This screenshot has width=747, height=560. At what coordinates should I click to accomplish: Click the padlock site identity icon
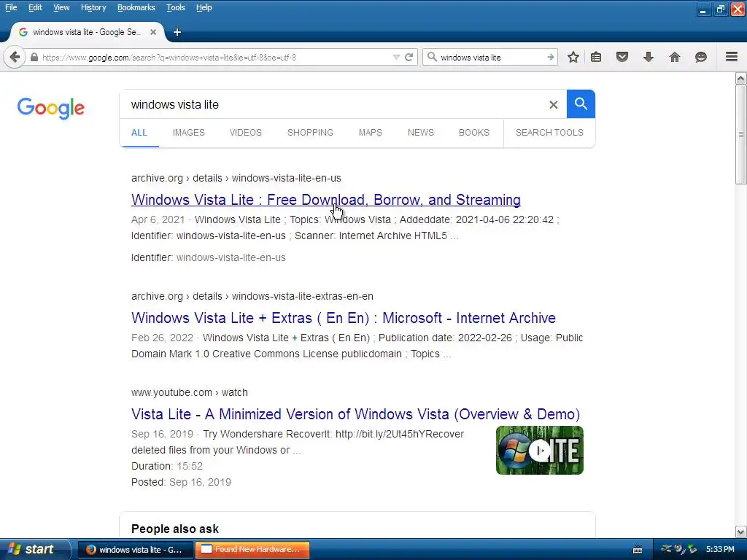(34, 57)
